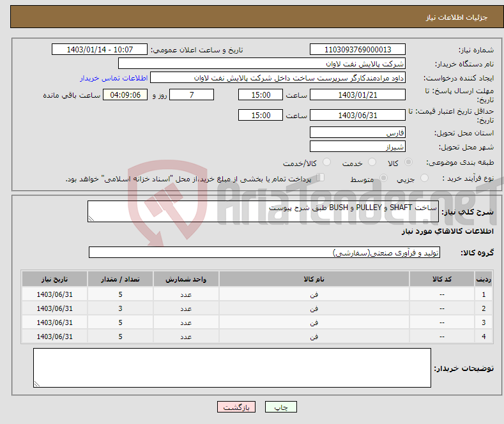Image resolution: width=504 pixels, height=424 pixels.
Task: Click the general description textarea with SHAFT PULLEY
Action: [263, 211]
